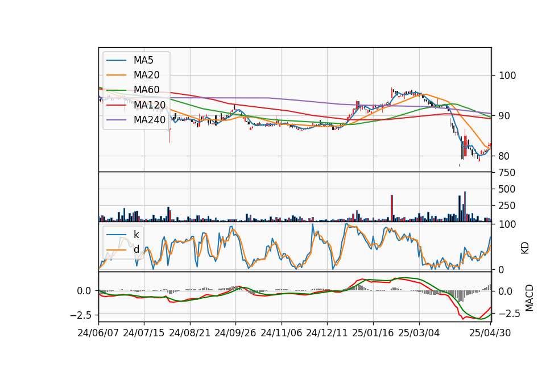The width and height of the screenshot is (546, 392).
Task: Click the 25/03/04 date tick label
Action: 419,333
